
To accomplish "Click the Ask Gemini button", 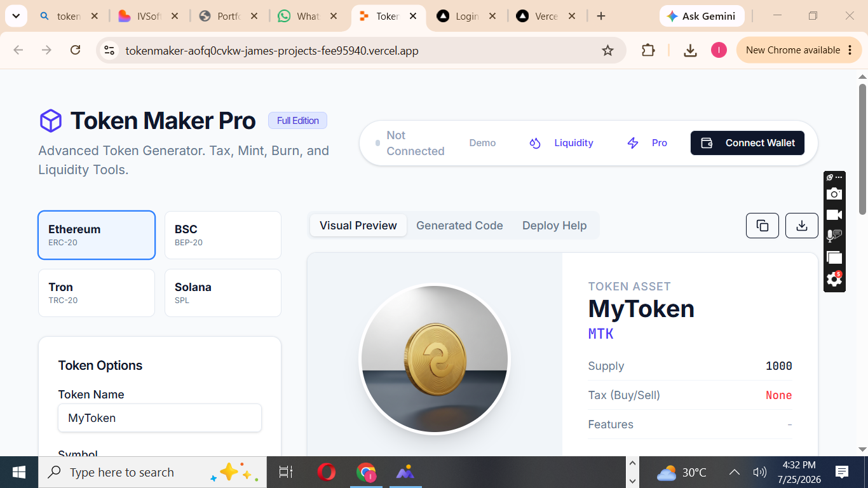I will 701,17.
